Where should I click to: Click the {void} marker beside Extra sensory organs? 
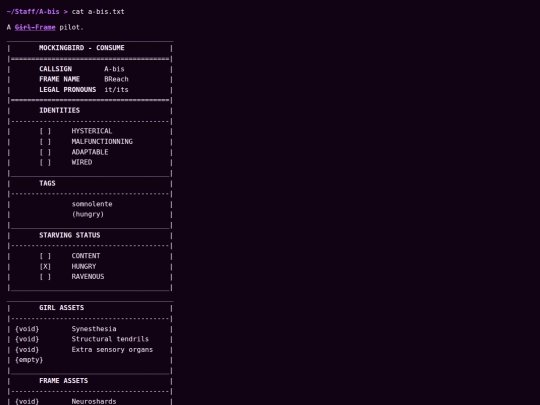coord(27,350)
